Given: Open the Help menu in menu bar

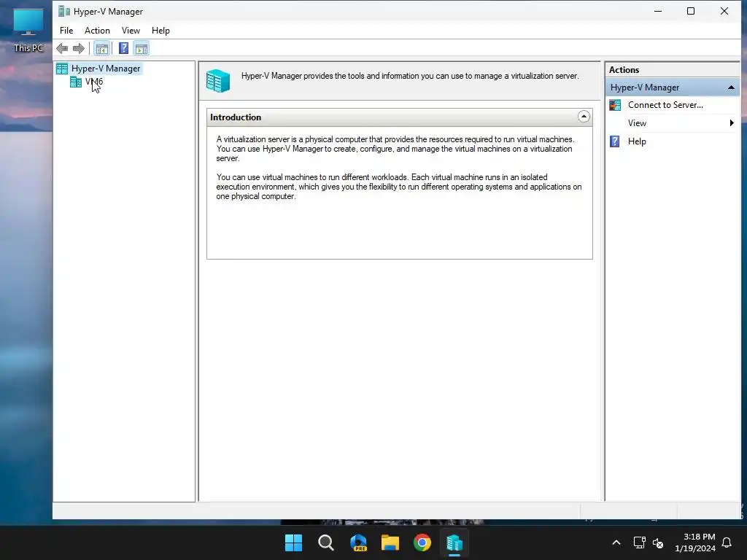Looking at the screenshot, I should click(160, 31).
